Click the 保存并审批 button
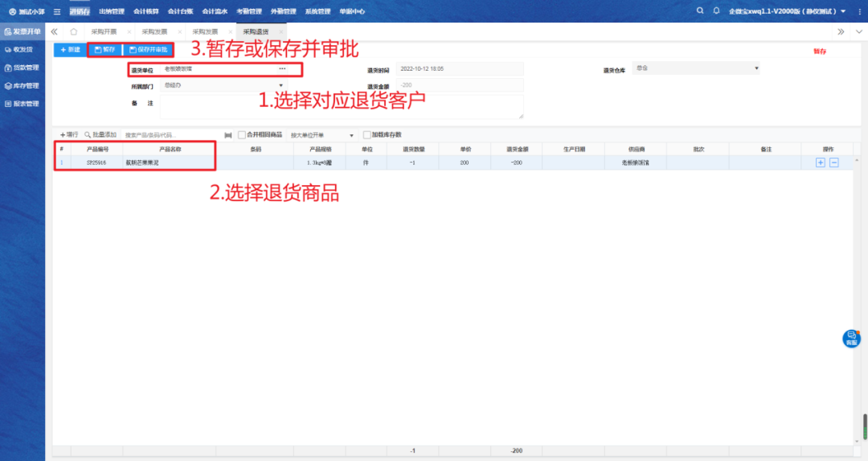868x461 pixels. (148, 50)
